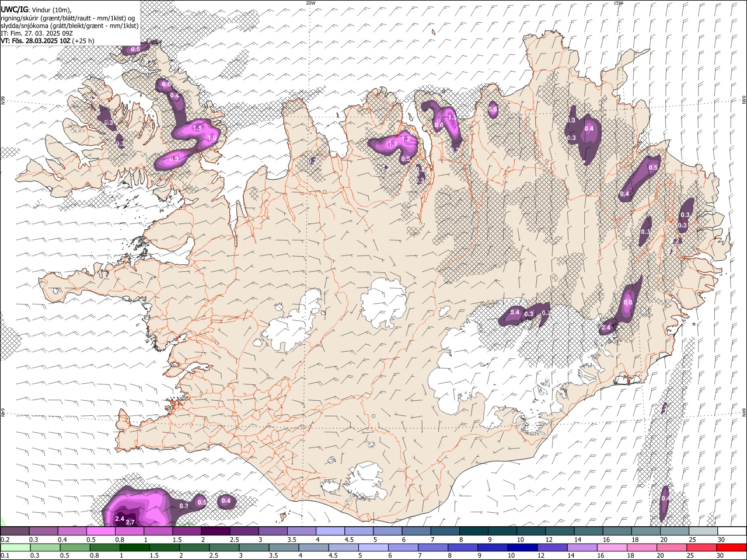This screenshot has width=747, height=560.
Task: Click the '1.2' precipitation value on the map
Action: 407,140
